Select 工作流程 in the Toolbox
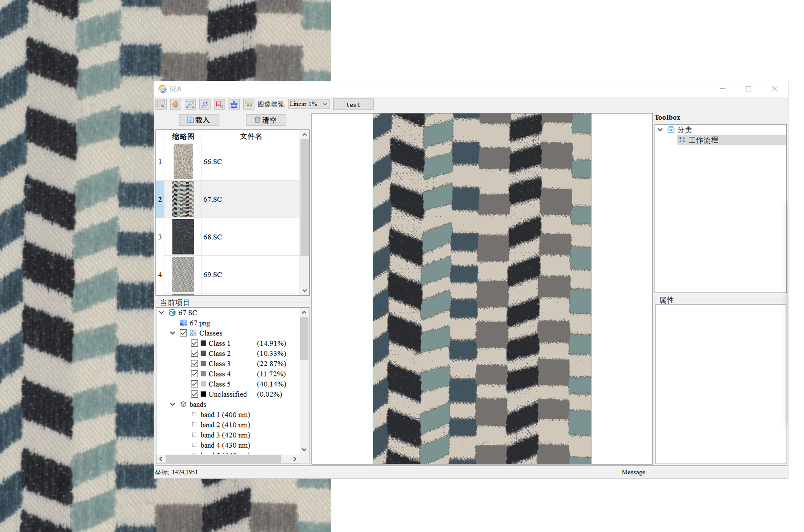 [x=703, y=140]
